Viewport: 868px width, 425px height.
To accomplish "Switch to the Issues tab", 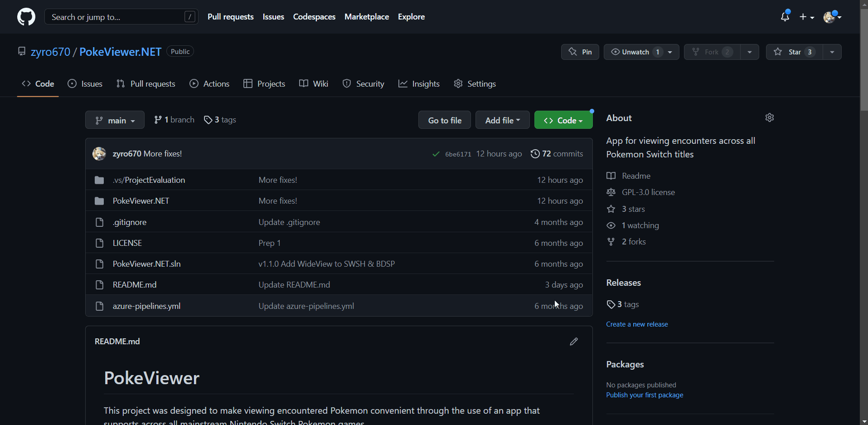I will coord(85,84).
